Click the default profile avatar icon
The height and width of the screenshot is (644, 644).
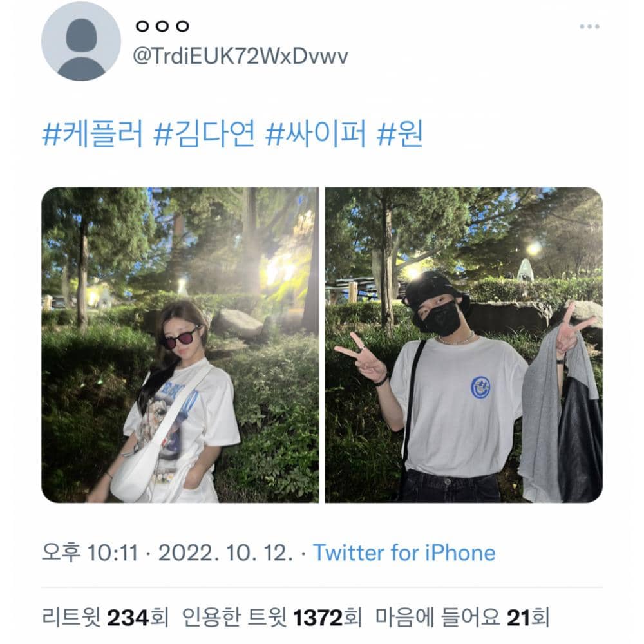(81, 41)
